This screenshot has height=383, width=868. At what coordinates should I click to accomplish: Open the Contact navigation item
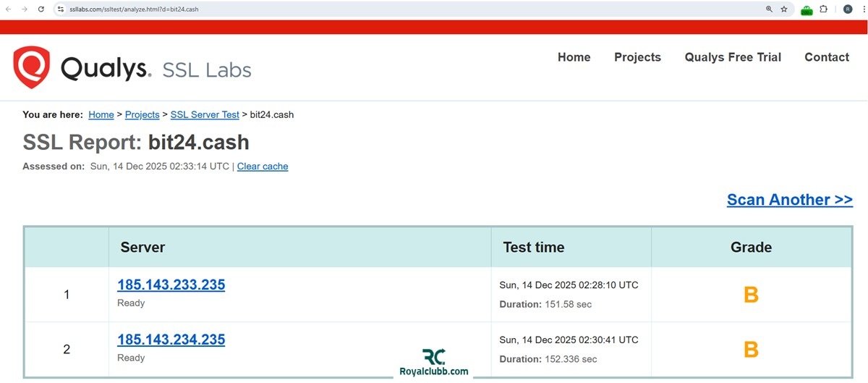pyautogui.click(x=827, y=57)
